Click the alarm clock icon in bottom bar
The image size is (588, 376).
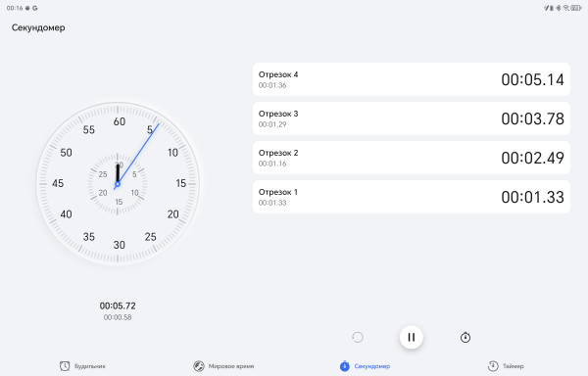[65, 366]
